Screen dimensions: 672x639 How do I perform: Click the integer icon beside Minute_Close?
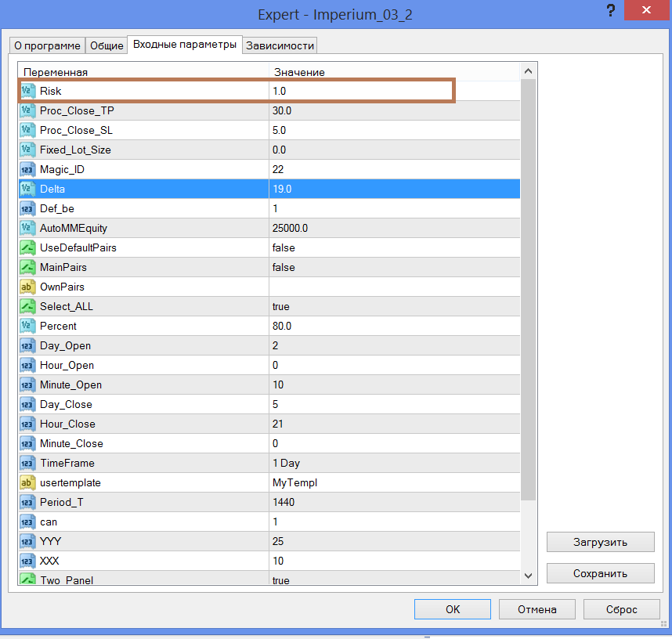(x=27, y=443)
